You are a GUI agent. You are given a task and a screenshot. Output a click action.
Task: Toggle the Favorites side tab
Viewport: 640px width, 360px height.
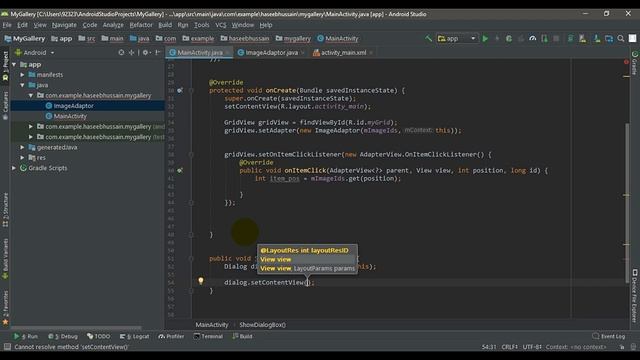click(5, 308)
